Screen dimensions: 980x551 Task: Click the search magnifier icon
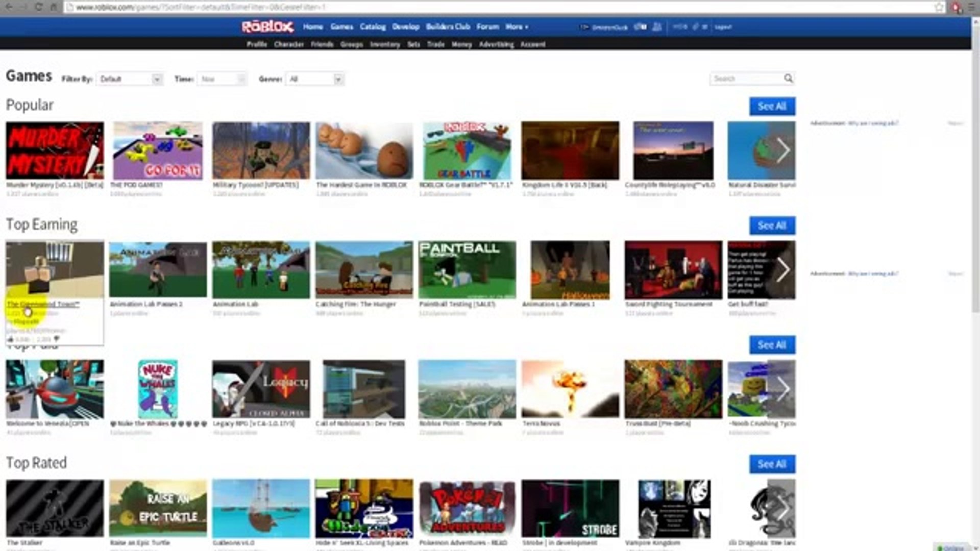[x=788, y=79]
